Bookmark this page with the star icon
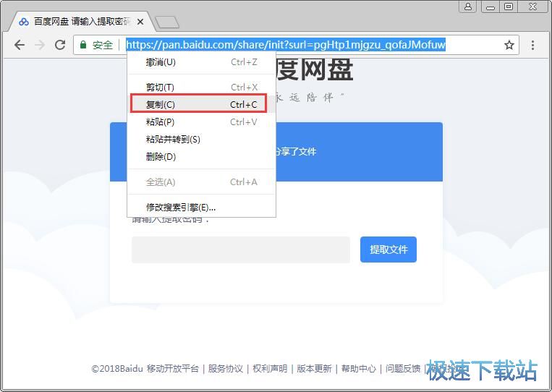552x392 pixels. tap(509, 45)
